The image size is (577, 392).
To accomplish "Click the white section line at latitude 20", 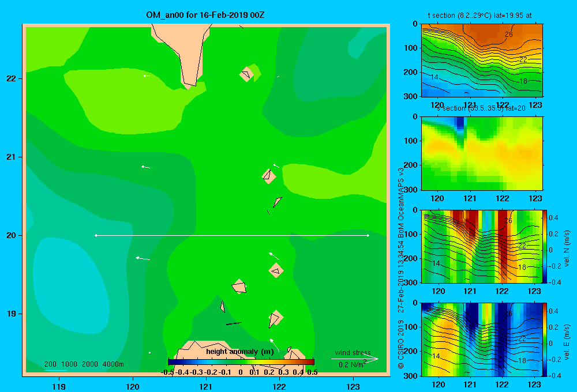I will click(x=232, y=235).
